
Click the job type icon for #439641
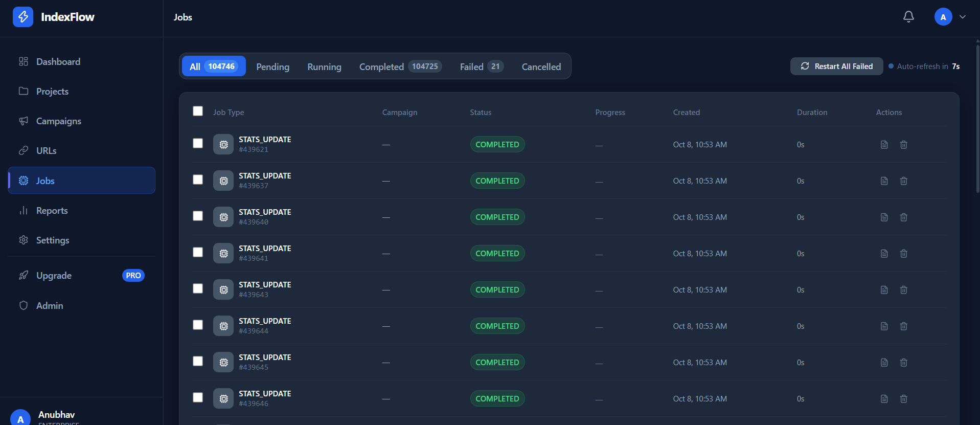(x=223, y=253)
